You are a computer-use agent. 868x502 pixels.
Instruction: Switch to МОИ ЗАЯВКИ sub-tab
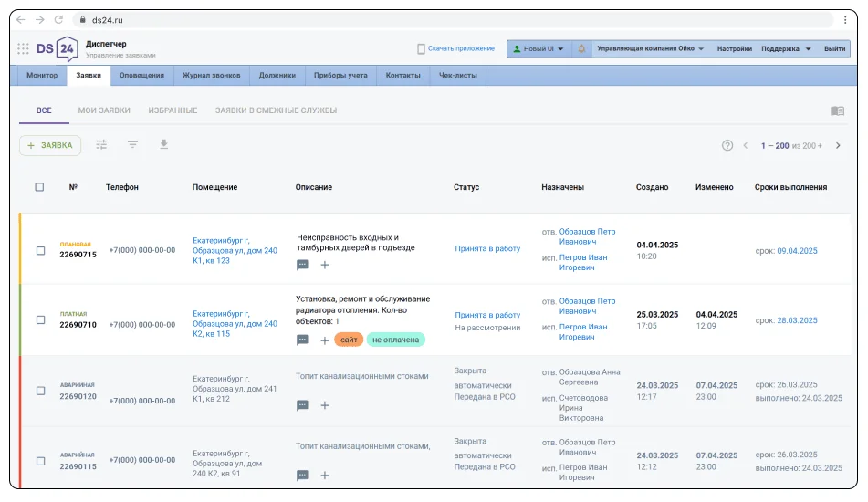(104, 110)
